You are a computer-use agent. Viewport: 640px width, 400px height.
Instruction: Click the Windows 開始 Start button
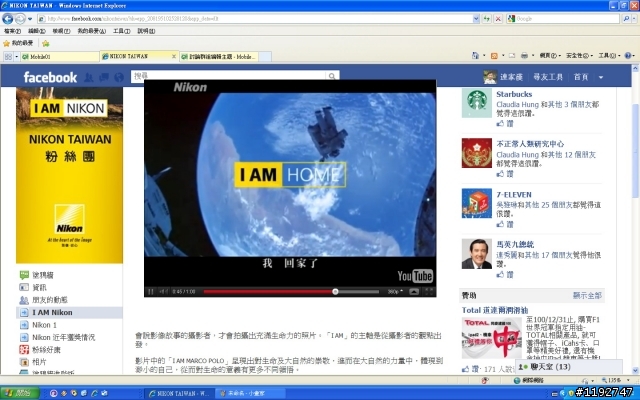19,393
